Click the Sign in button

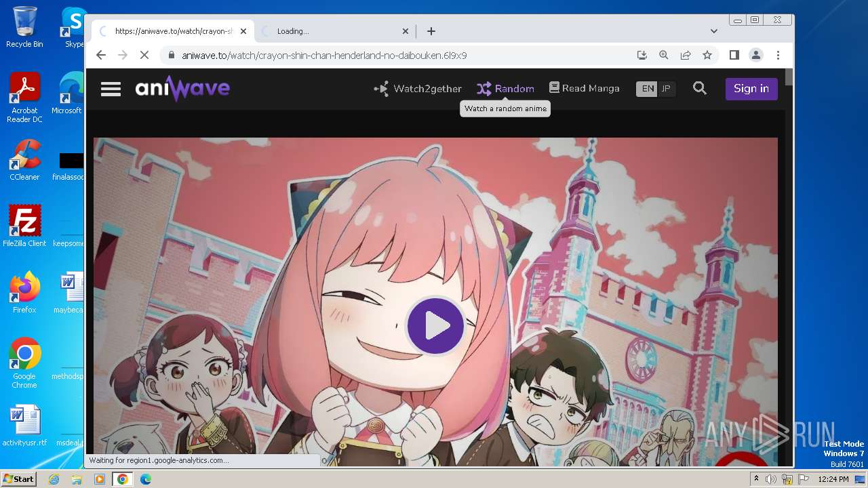pyautogui.click(x=751, y=89)
